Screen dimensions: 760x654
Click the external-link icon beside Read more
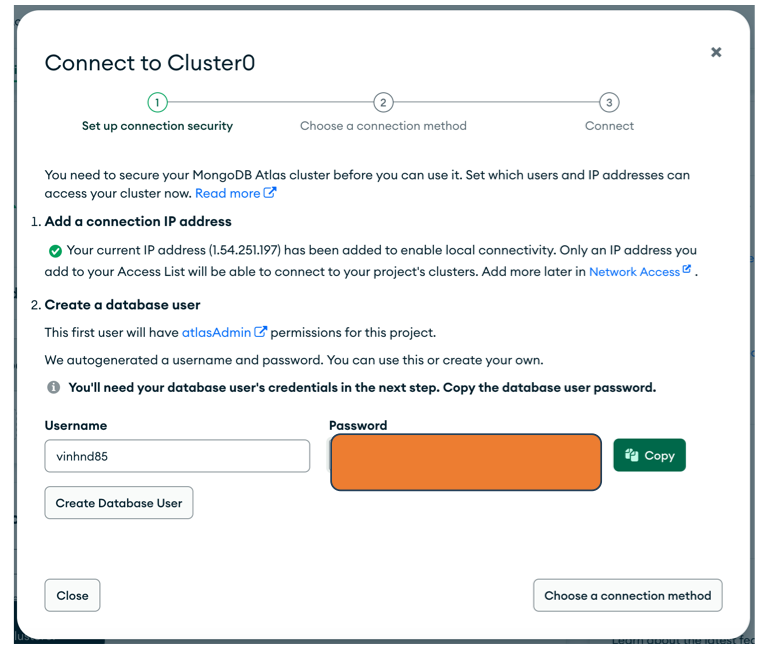(270, 193)
